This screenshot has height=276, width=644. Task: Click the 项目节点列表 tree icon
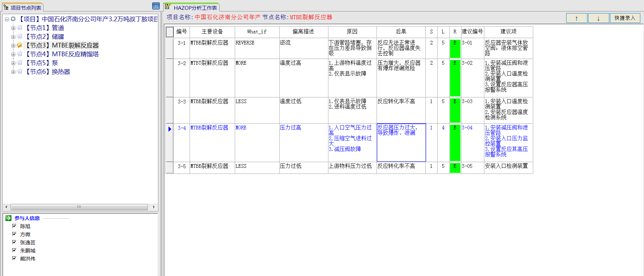point(6,7)
